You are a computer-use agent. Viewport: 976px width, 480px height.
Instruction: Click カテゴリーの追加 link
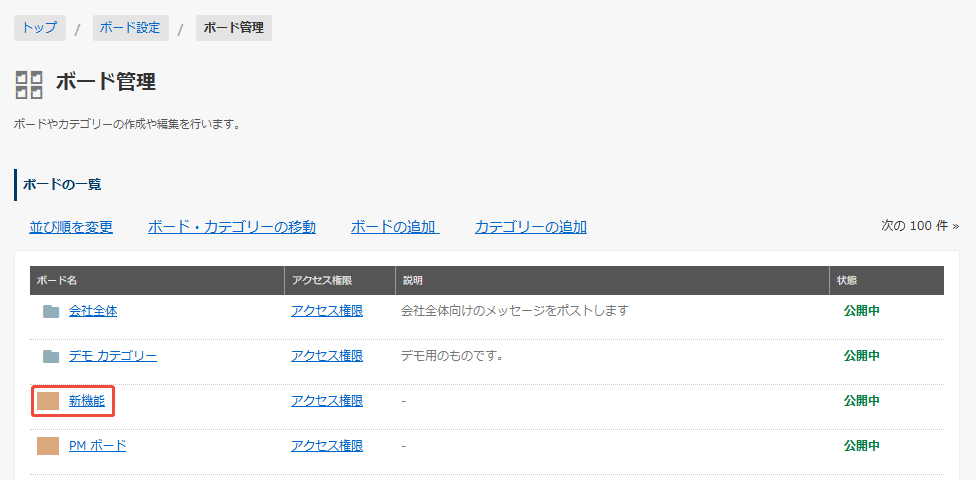pos(530,227)
